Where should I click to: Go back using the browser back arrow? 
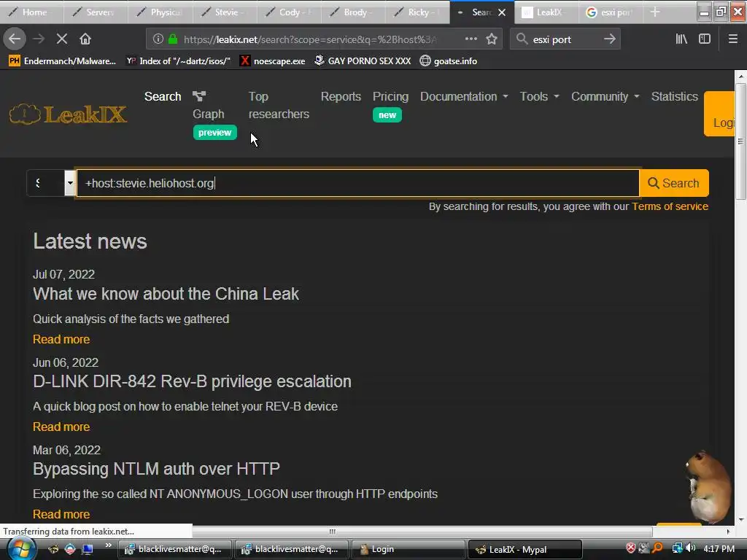pyautogui.click(x=15, y=39)
